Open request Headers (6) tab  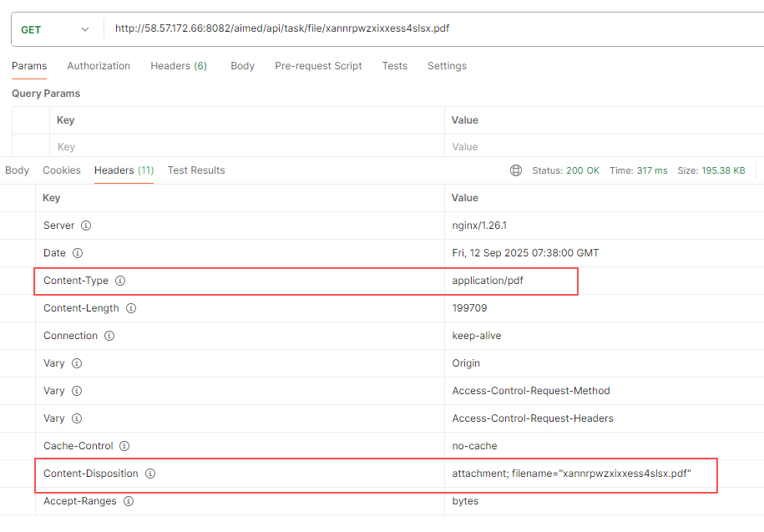[x=179, y=66]
